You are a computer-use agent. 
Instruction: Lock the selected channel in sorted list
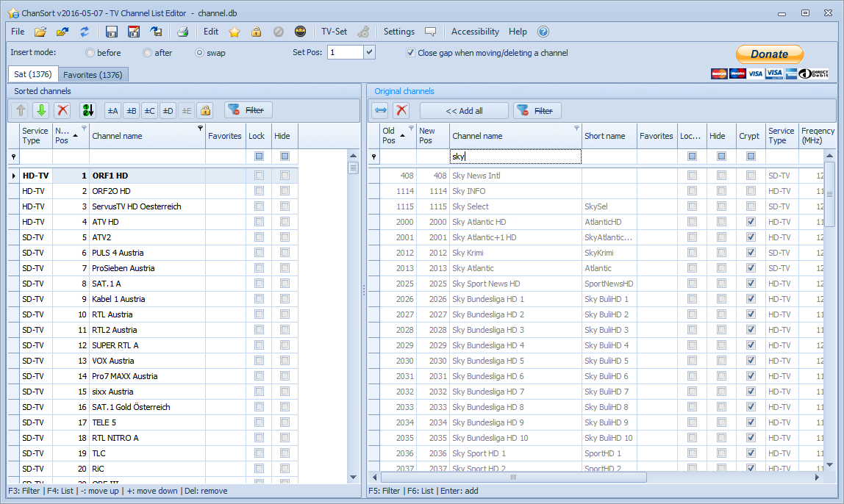(204, 109)
